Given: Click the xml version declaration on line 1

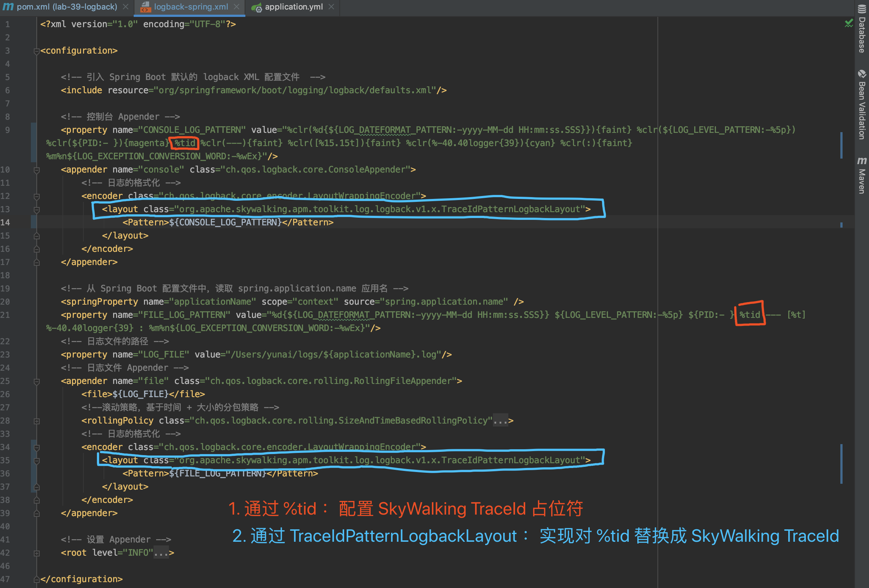Looking at the screenshot, I should pyautogui.click(x=138, y=24).
